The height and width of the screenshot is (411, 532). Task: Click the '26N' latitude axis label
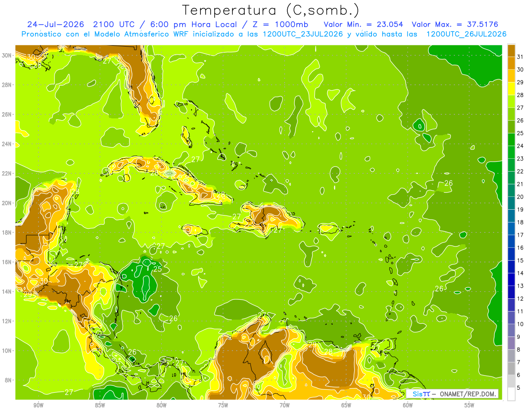point(7,114)
